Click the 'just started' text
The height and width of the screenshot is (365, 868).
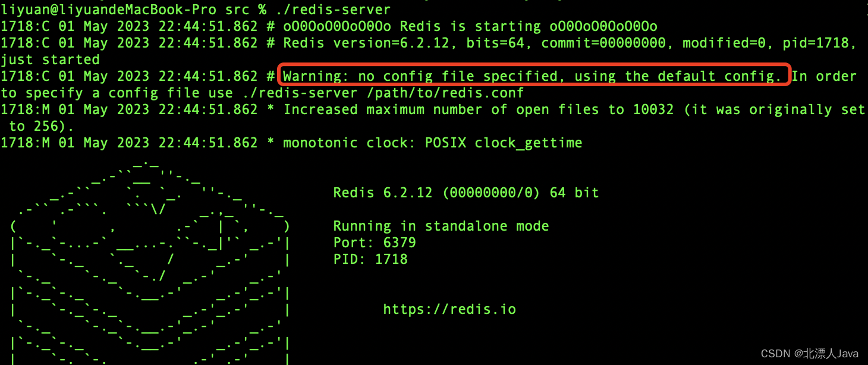pyautogui.click(x=50, y=59)
